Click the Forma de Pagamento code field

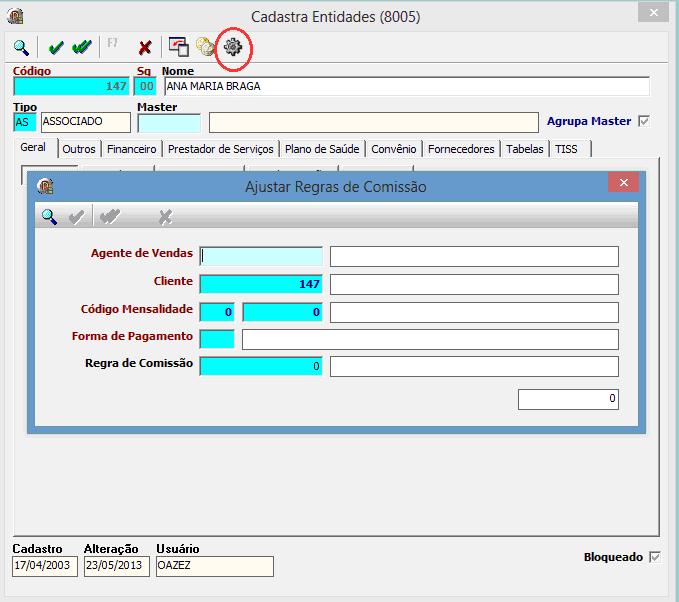[x=217, y=339]
